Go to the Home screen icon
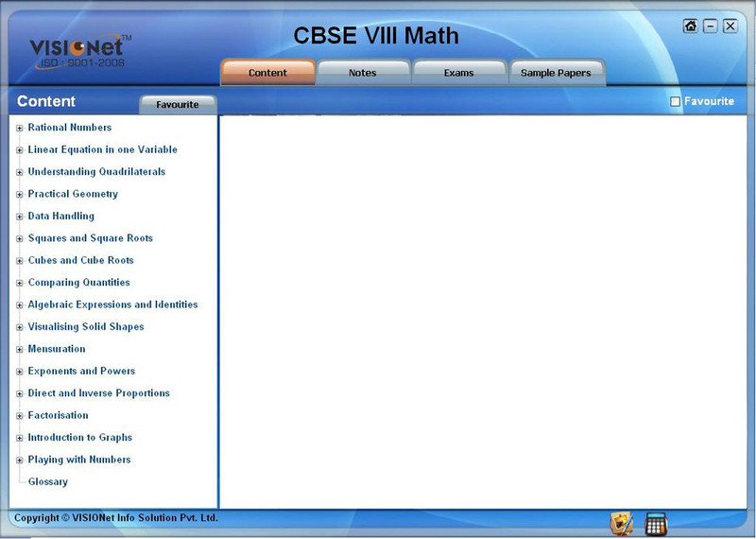Screen dimensions: 756x539 (x=691, y=26)
